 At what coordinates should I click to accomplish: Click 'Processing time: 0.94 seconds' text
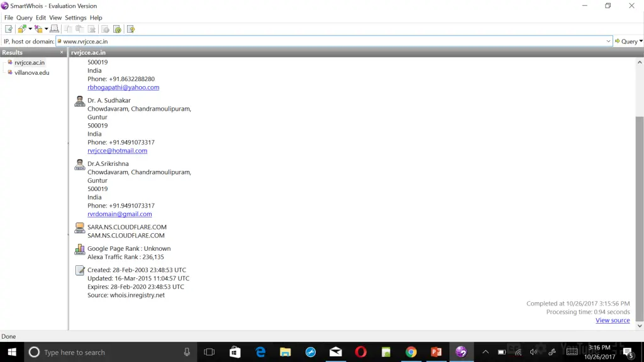coord(588,312)
